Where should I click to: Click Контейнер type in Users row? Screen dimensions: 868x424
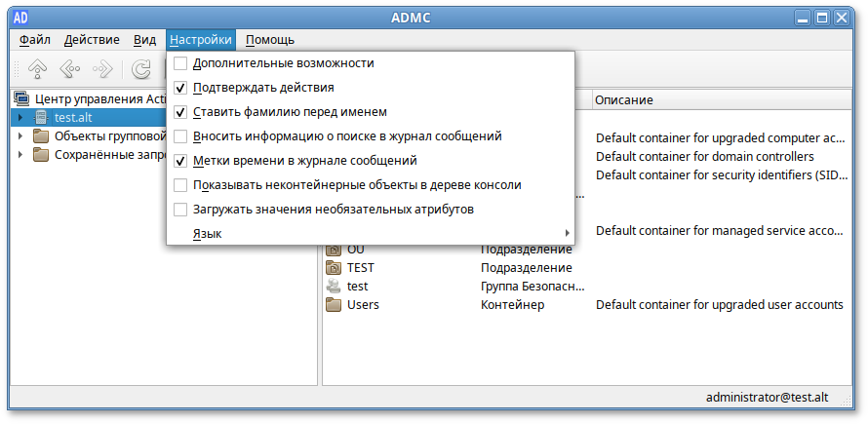(x=513, y=304)
